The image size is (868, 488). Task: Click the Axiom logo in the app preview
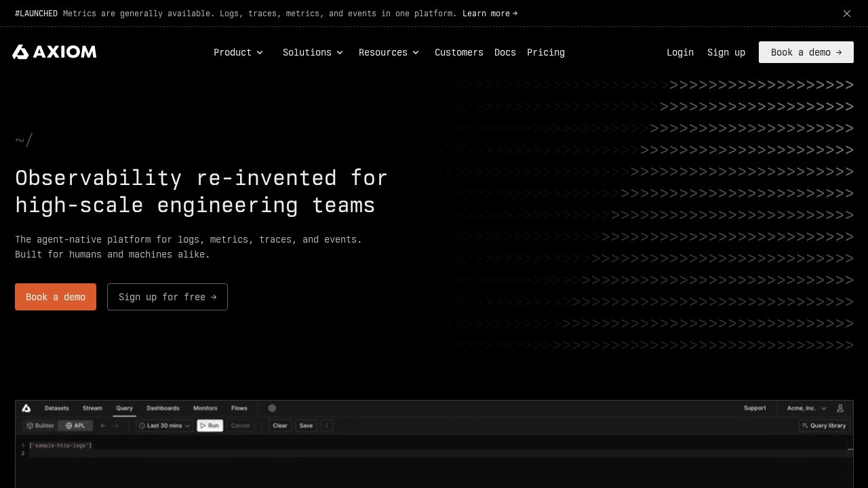[26, 408]
